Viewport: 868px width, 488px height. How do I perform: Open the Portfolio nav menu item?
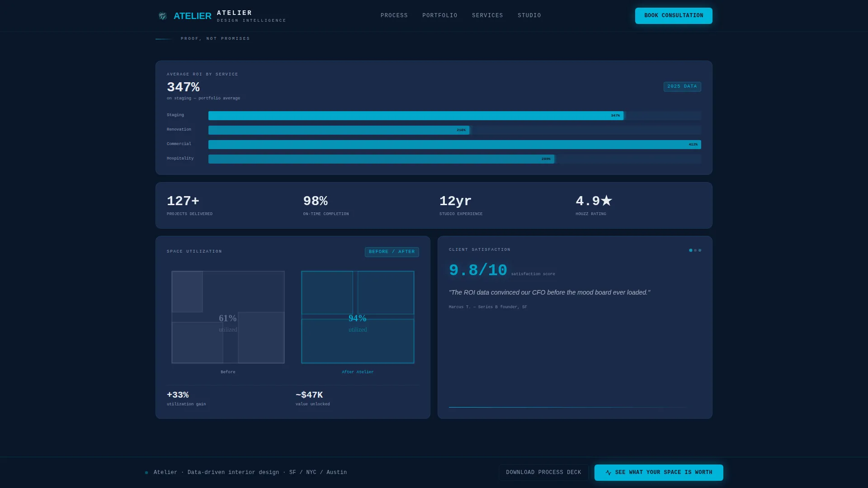440,16
